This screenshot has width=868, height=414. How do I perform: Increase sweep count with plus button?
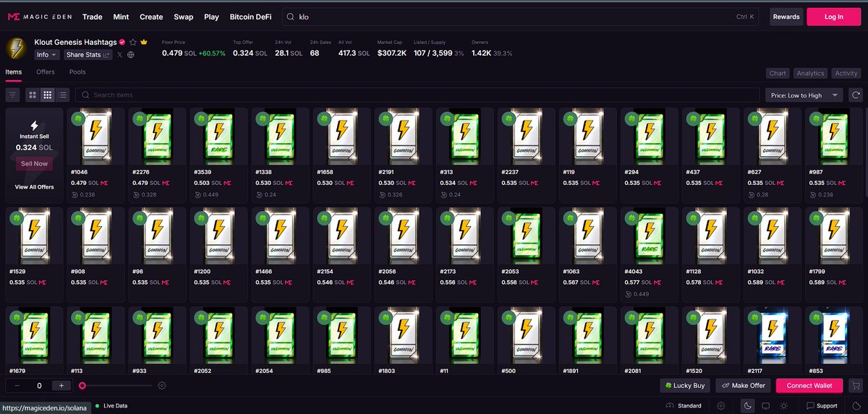click(62, 386)
